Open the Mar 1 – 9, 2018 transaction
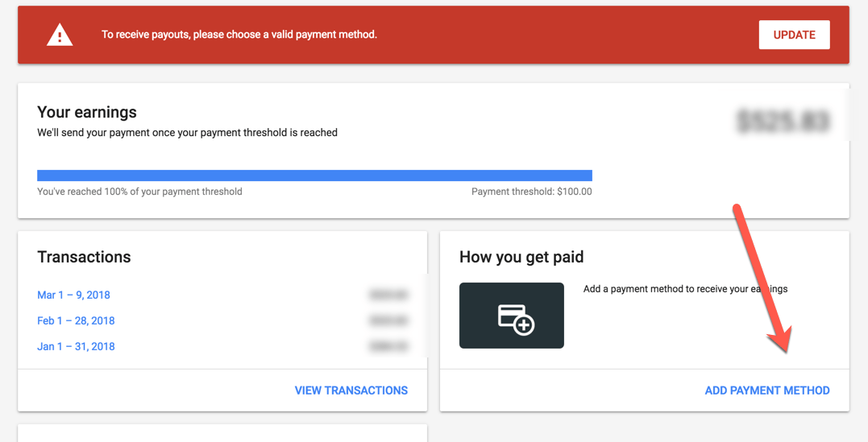Image resolution: width=868 pixels, height=442 pixels. [73, 295]
